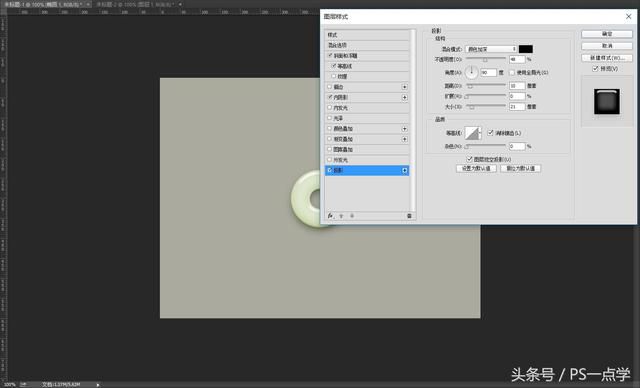Click plus icon beside Stroke (描边) row
The height and width of the screenshot is (388, 640).
tap(404, 87)
